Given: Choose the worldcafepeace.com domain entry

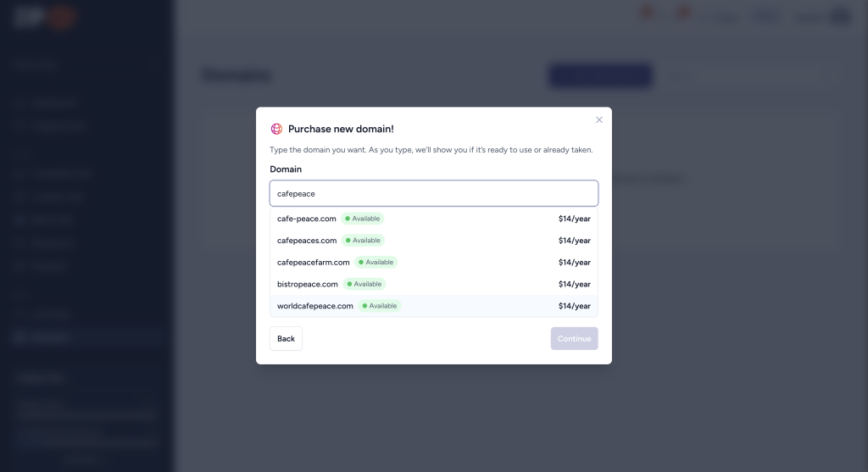Looking at the screenshot, I should click(314, 306).
